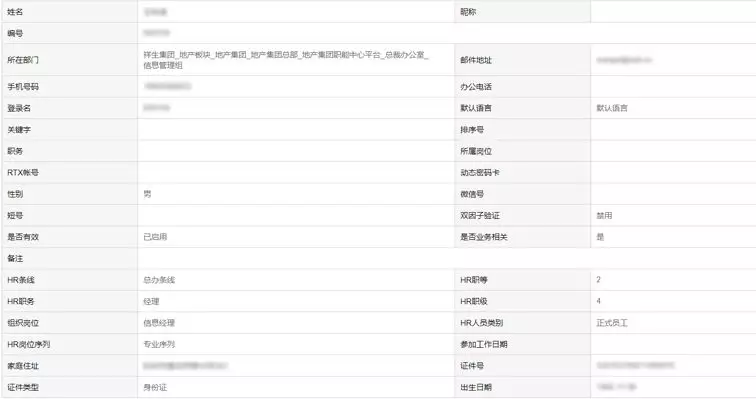Click the blurred value beside 编号

[x=157, y=33]
